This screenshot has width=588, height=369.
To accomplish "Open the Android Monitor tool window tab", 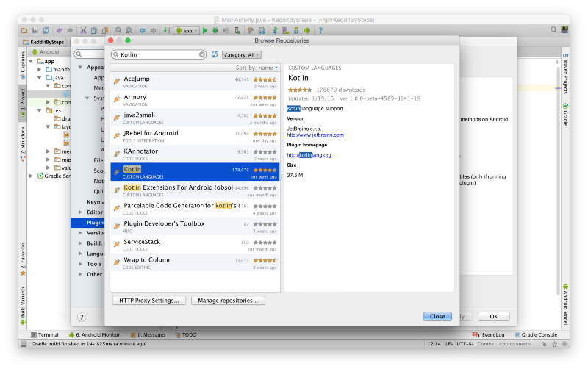I will 94,335.
